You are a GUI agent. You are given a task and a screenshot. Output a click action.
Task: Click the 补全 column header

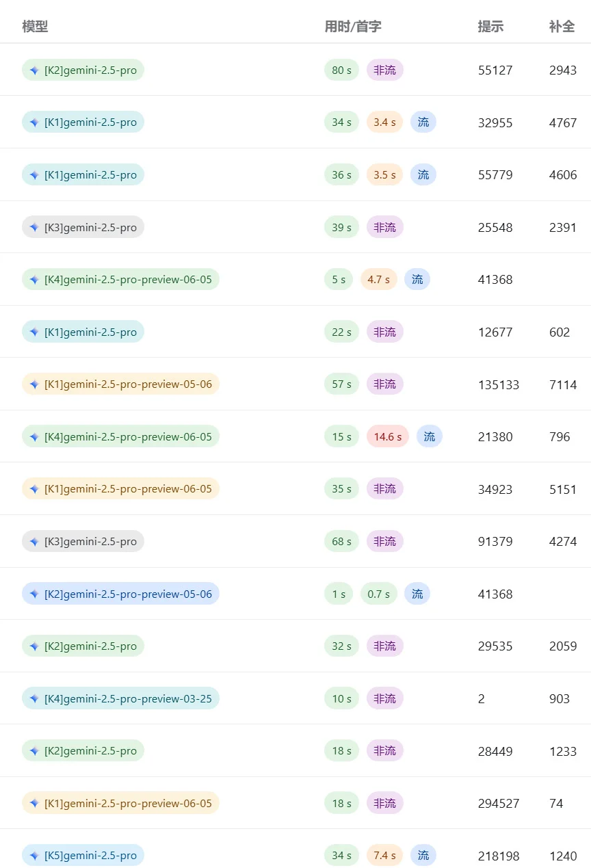[x=562, y=27]
